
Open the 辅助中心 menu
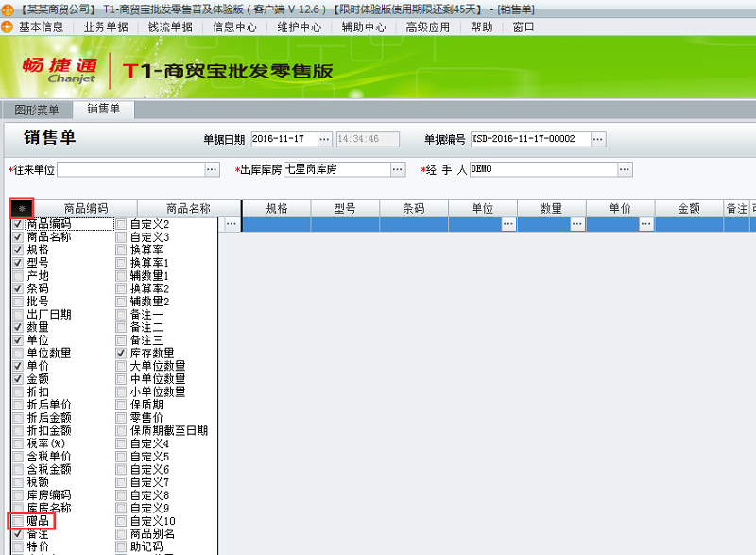click(x=364, y=27)
